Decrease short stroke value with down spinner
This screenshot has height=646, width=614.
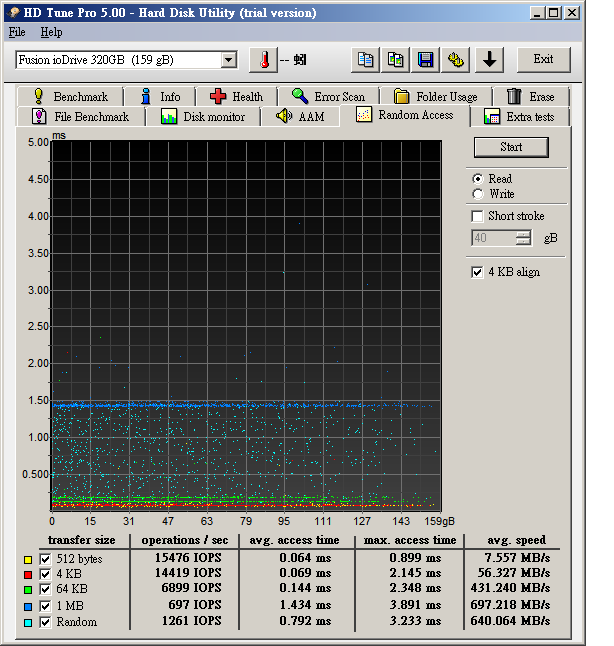pyautogui.click(x=523, y=241)
